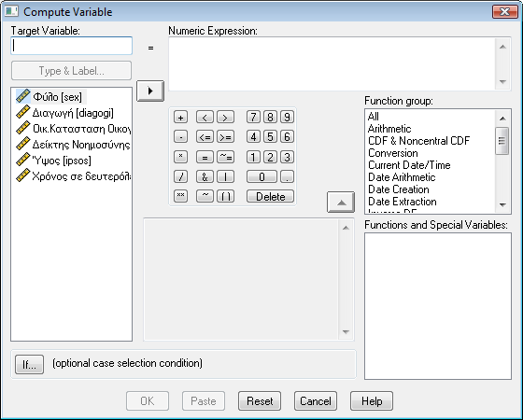Click keypad digit 2

(270, 157)
